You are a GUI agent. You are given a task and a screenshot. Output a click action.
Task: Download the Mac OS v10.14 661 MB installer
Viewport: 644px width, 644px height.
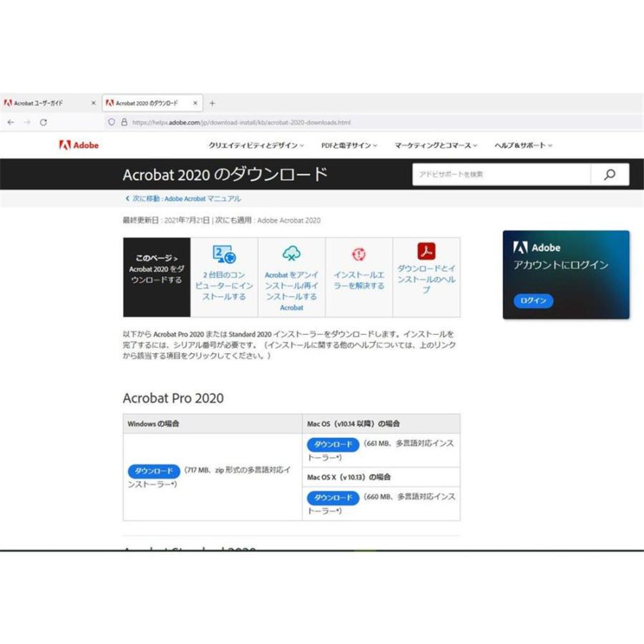[333, 444]
